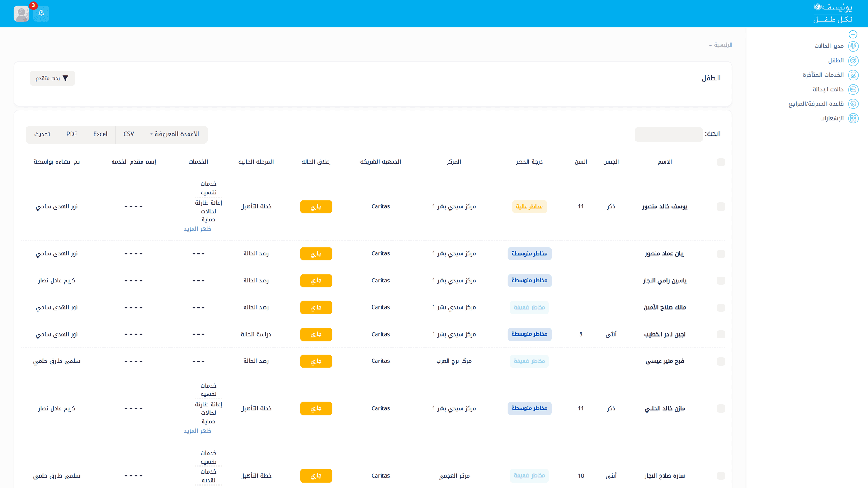Click the تحديث refresh button
Viewport: 868px width, 488px height.
[42, 134]
